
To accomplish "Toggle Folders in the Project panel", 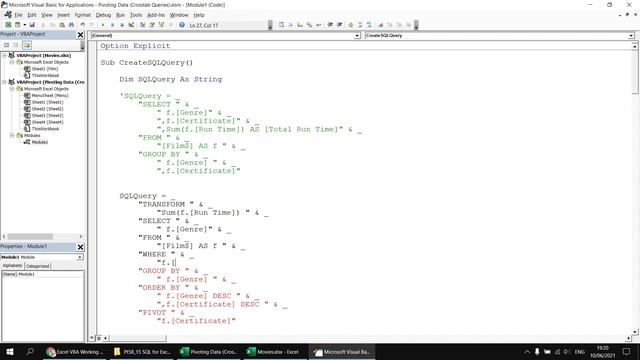I will pos(27,45).
